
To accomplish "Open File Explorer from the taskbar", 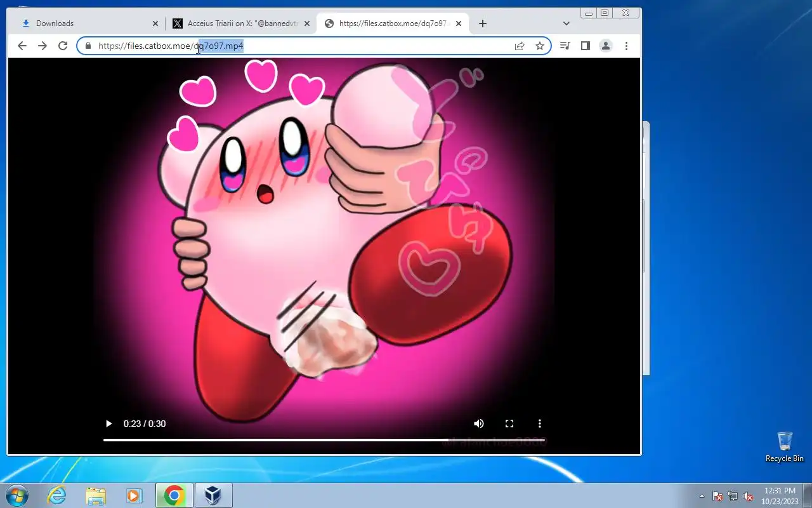I will click(x=96, y=495).
